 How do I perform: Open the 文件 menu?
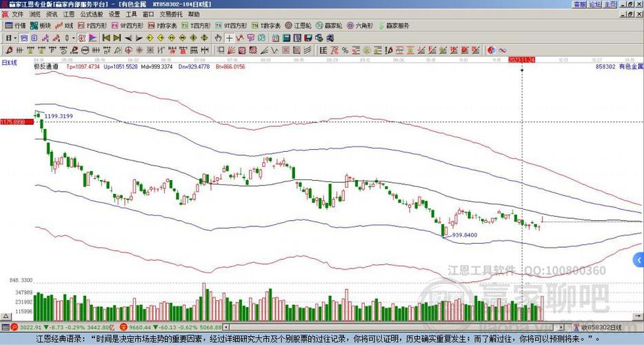pos(18,14)
